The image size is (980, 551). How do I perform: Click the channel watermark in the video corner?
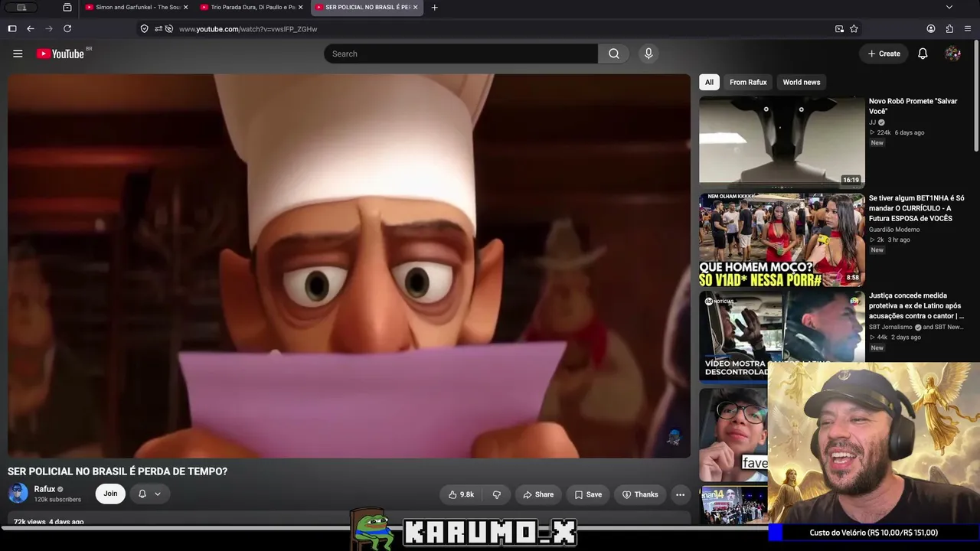[674, 438]
